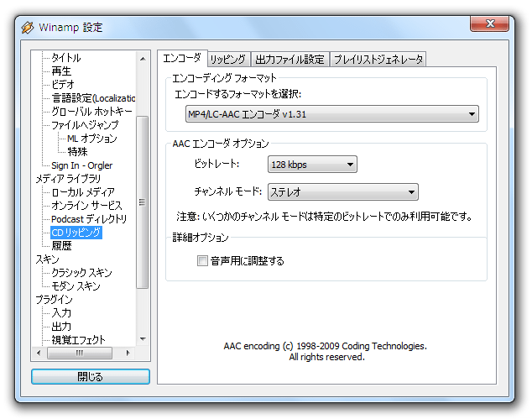
Task: Select オンライン サービス tree item
Action: click(x=86, y=206)
